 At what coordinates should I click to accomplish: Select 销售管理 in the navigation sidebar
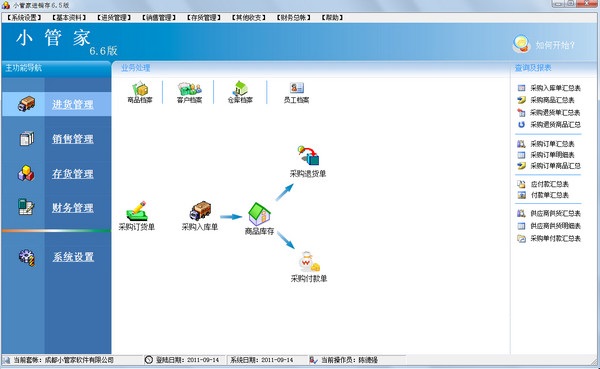pyautogui.click(x=73, y=139)
